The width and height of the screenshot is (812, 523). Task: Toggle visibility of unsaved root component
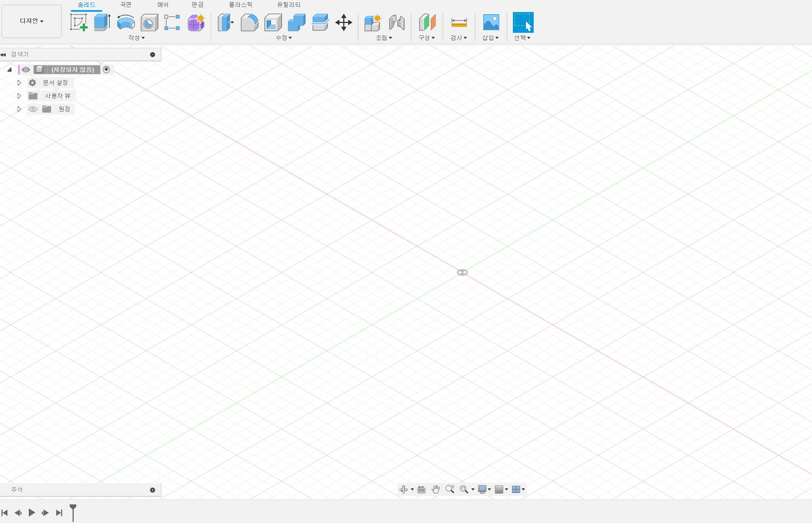pyautogui.click(x=26, y=70)
